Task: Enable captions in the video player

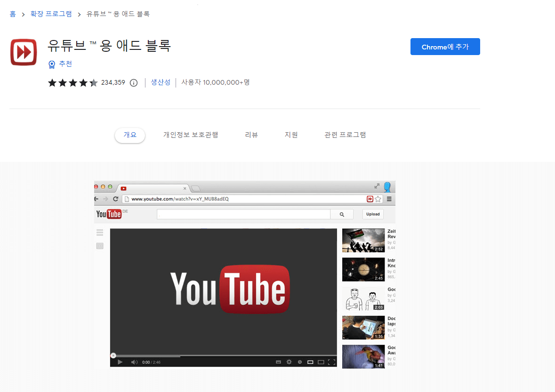Action: pos(278,362)
